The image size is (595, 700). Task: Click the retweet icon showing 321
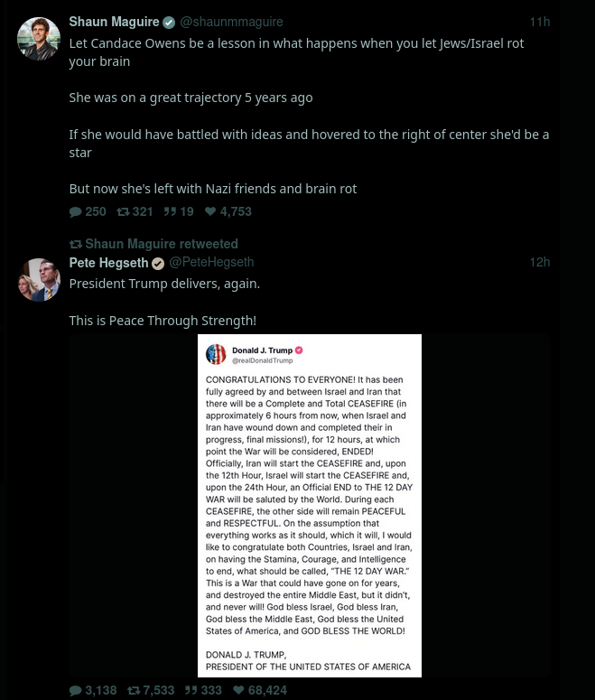123,212
